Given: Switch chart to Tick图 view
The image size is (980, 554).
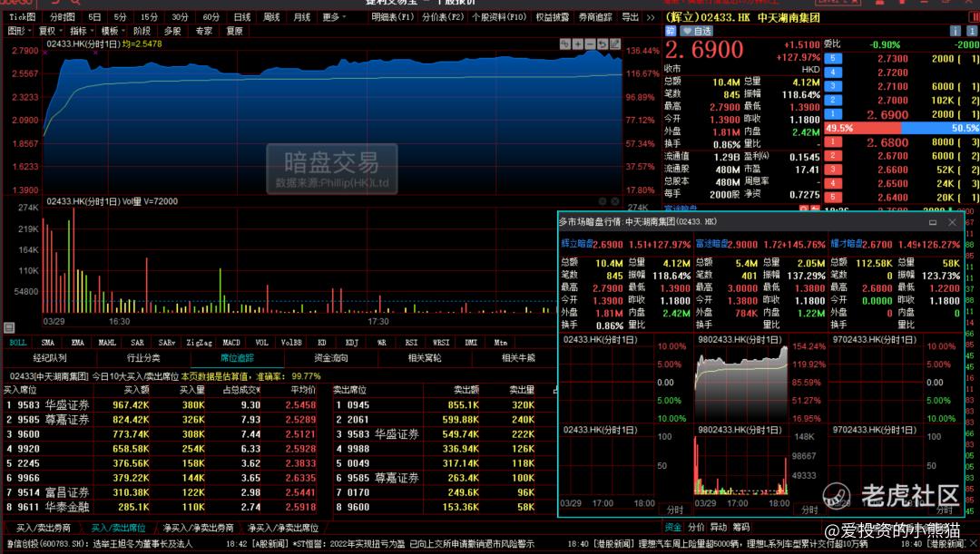Looking at the screenshot, I should [x=22, y=17].
